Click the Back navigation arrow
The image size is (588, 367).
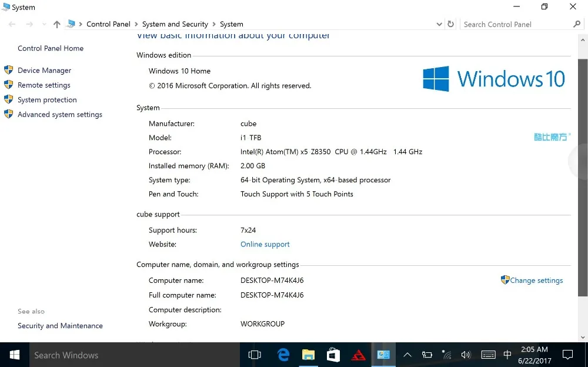12,24
